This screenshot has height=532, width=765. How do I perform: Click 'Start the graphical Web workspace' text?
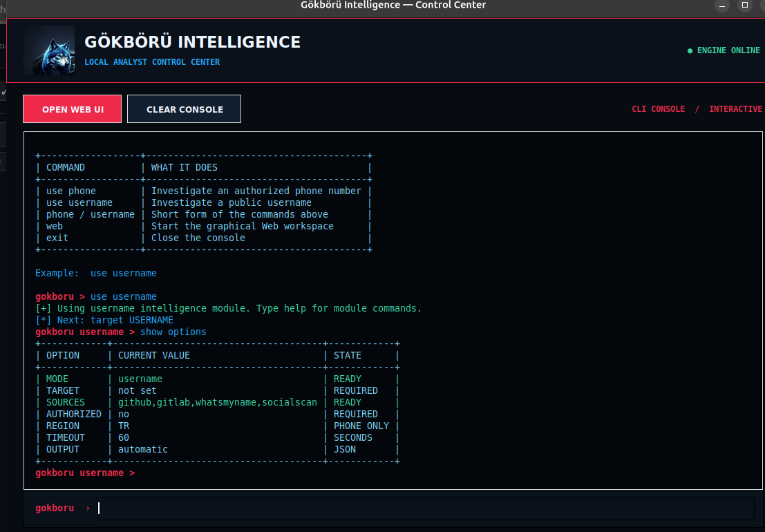point(243,226)
